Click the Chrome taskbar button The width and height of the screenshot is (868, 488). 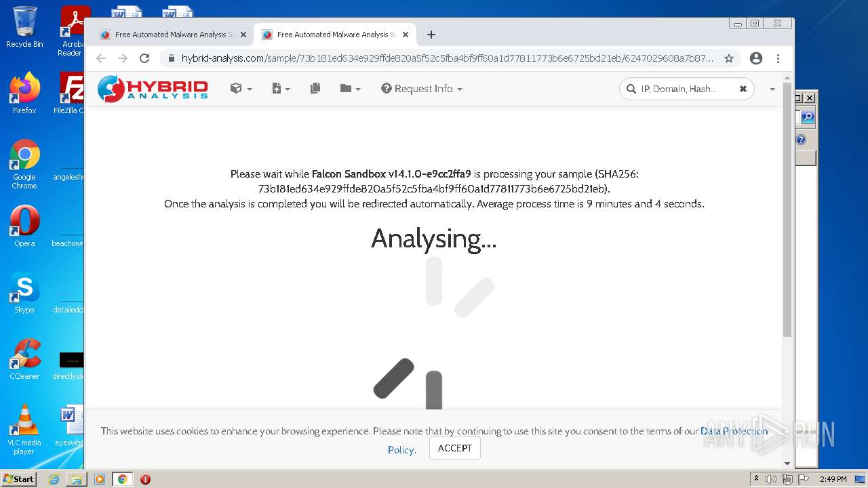coord(123,479)
